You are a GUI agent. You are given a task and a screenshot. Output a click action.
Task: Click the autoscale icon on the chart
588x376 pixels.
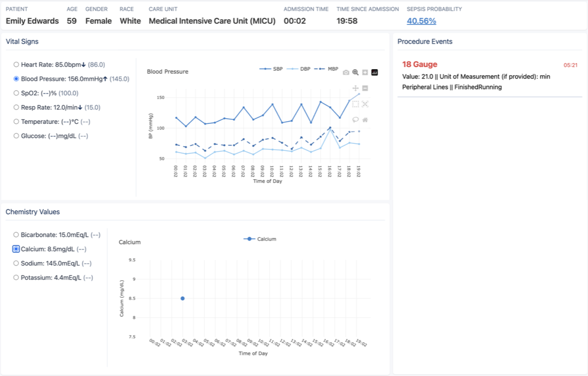tap(365, 103)
